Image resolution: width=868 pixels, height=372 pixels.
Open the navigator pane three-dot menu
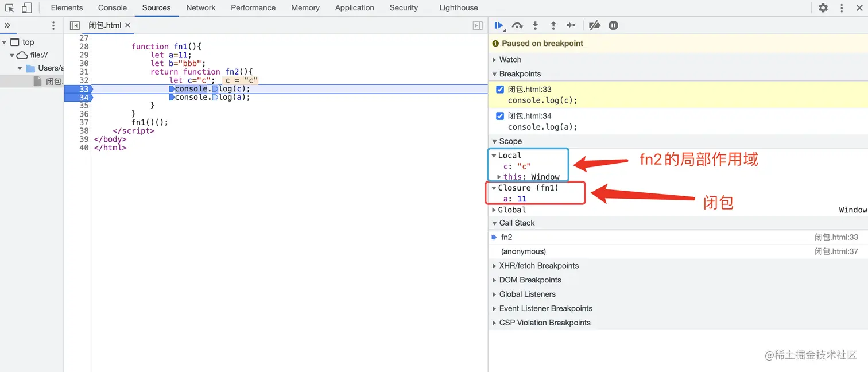53,25
